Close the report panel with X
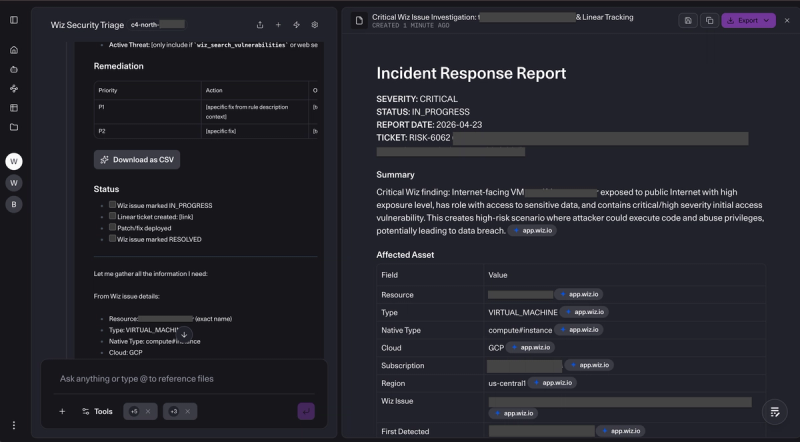The height and width of the screenshot is (442, 800). click(787, 20)
